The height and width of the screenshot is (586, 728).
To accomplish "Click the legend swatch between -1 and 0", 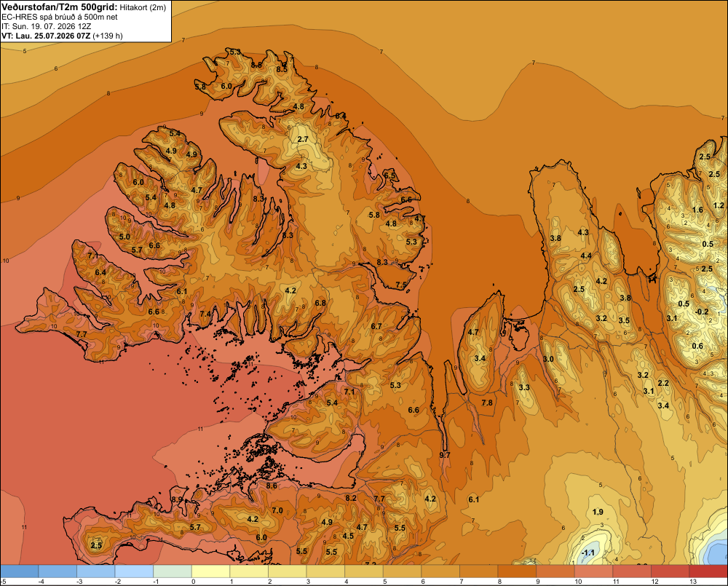I will [x=173, y=571].
